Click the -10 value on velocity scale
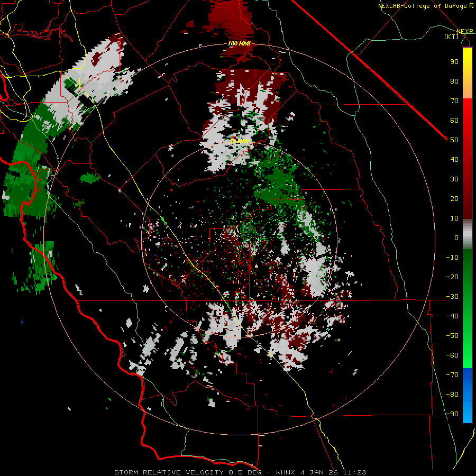The image size is (476, 476). coord(452,258)
